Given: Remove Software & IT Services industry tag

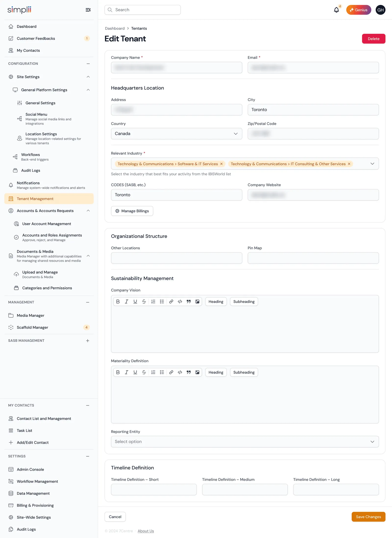Looking at the screenshot, I should [221, 164].
